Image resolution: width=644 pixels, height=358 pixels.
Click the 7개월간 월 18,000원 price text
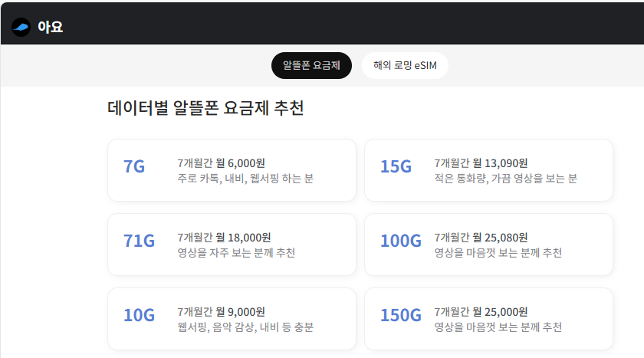pyautogui.click(x=224, y=238)
